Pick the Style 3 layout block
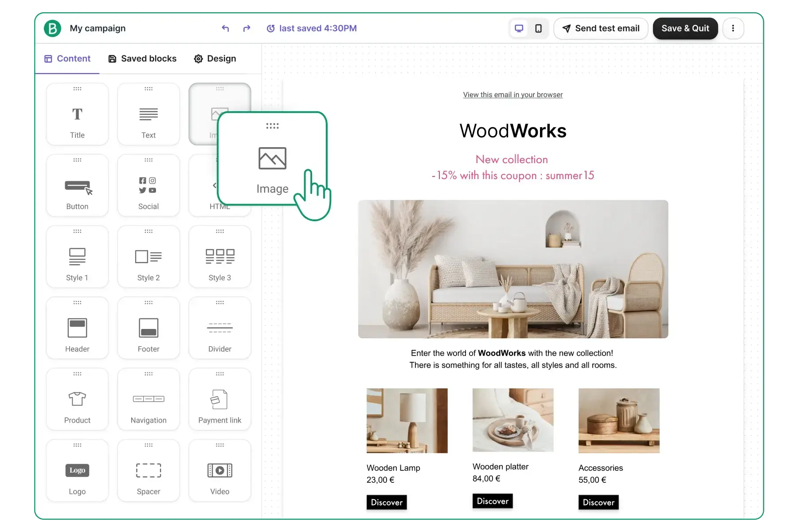798x532 pixels. (220, 257)
